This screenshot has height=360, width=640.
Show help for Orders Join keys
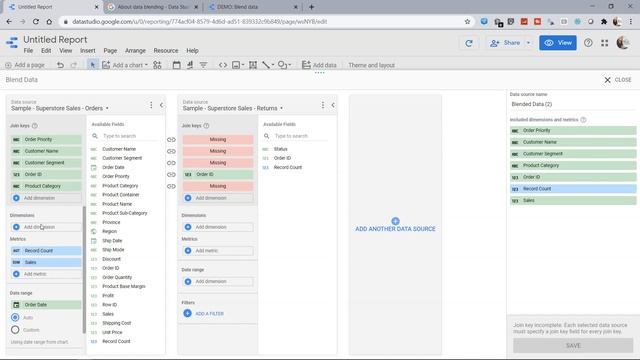[x=35, y=126]
